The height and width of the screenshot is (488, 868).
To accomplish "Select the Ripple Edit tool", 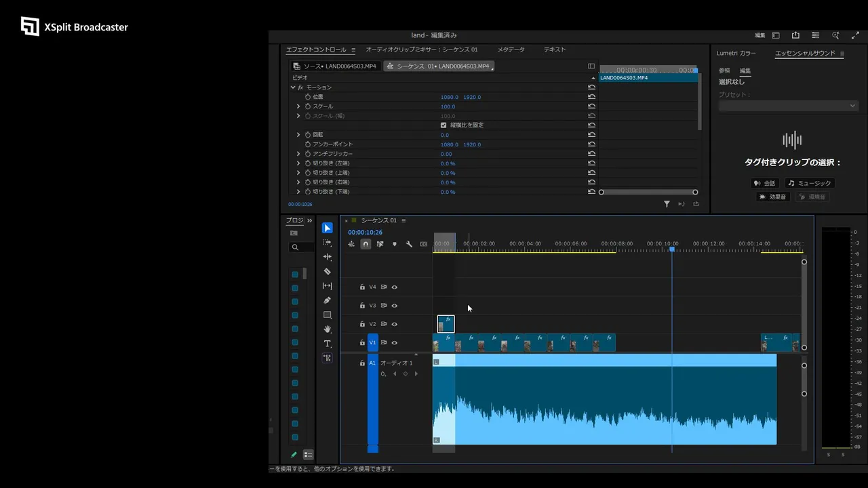I will [x=328, y=257].
